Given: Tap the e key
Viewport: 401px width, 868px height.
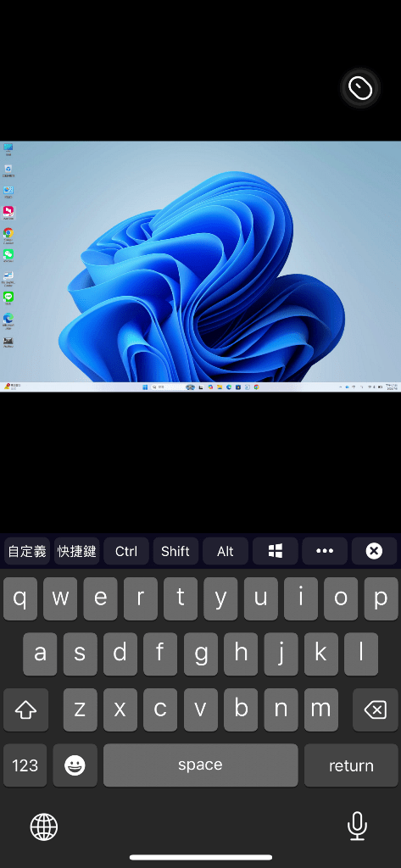Looking at the screenshot, I should click(x=100, y=598).
